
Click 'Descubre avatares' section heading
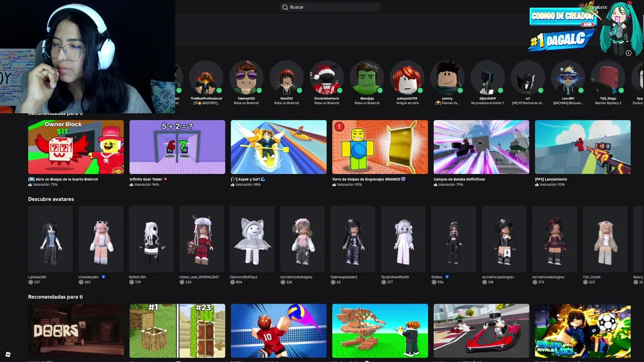click(x=51, y=199)
